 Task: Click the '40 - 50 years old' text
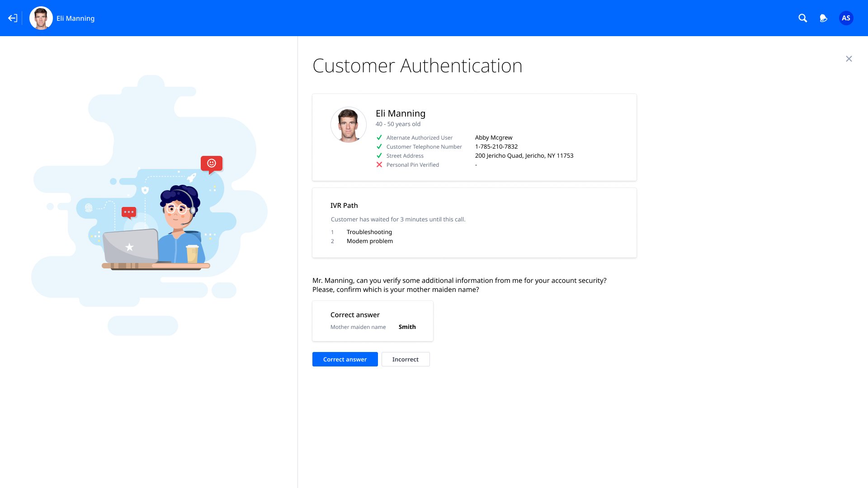398,124
